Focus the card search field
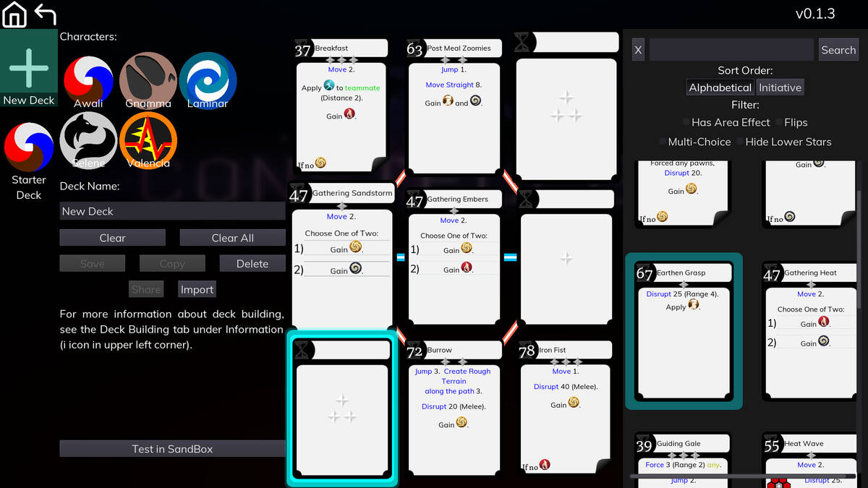 (731, 50)
